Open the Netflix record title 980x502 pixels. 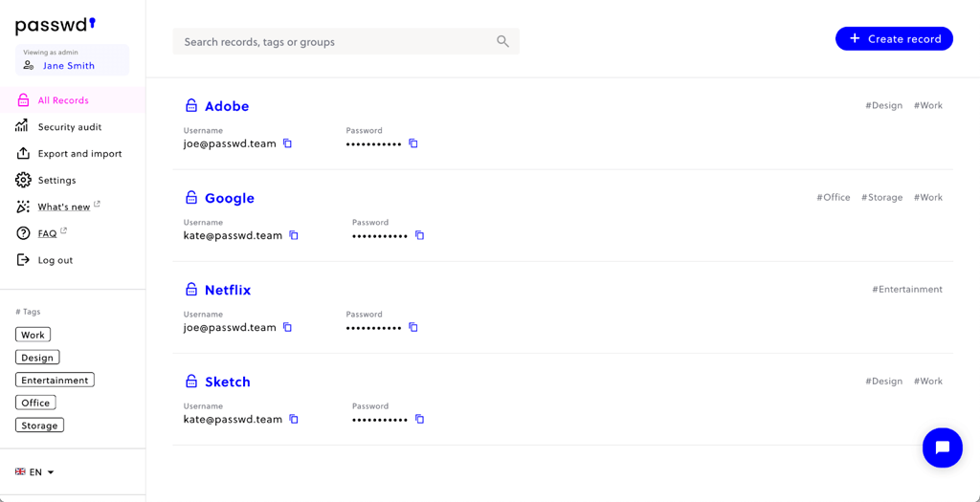[x=228, y=290]
